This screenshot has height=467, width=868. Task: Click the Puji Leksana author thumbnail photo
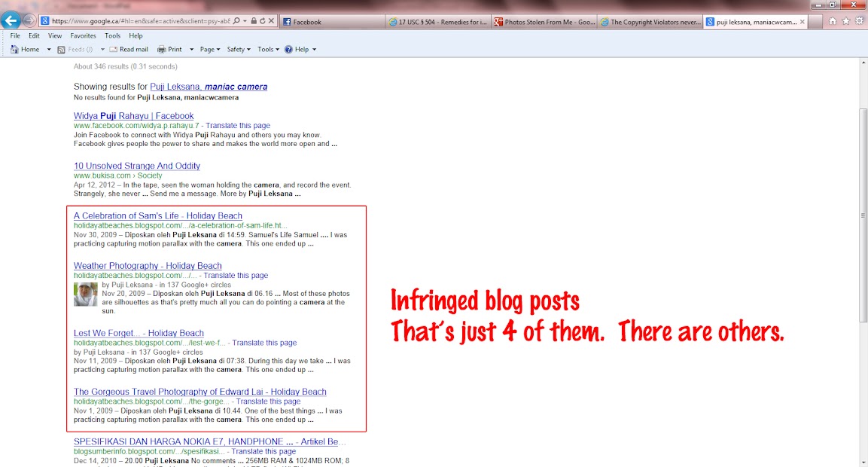[86, 295]
